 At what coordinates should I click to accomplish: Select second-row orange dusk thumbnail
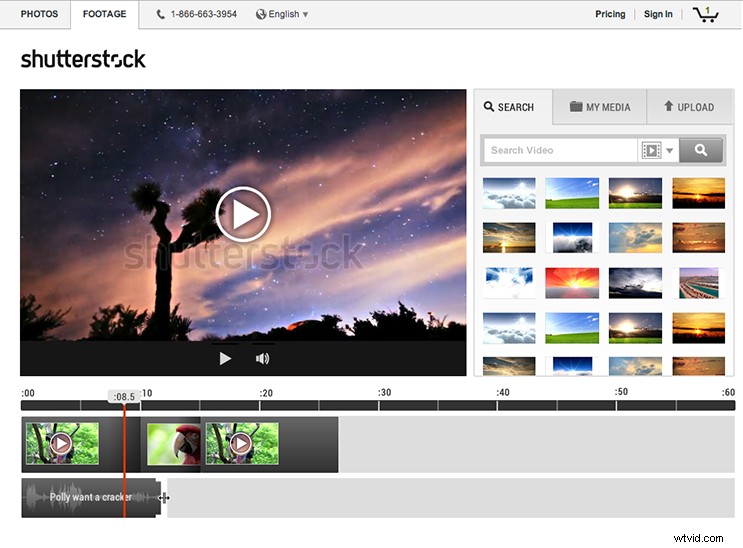(698, 237)
